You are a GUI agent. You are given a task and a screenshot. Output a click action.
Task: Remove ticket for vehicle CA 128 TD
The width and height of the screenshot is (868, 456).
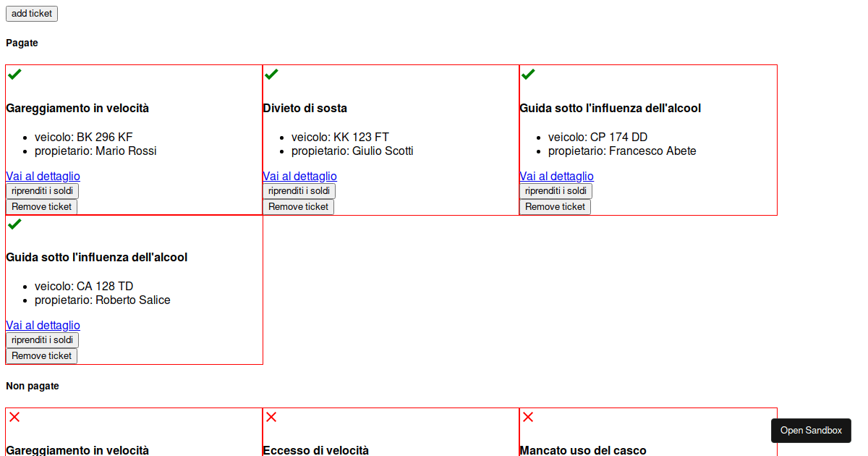[41, 356]
